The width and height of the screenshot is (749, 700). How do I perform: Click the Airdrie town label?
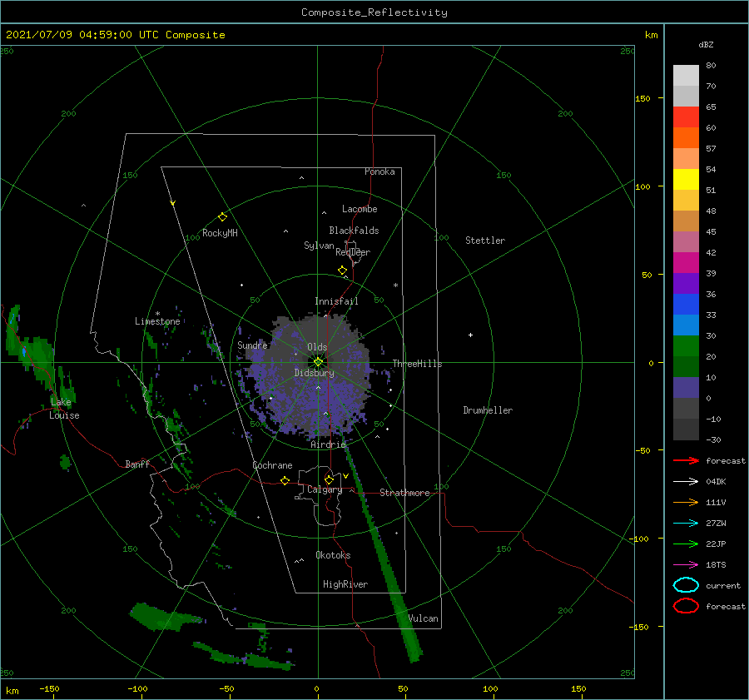click(328, 444)
